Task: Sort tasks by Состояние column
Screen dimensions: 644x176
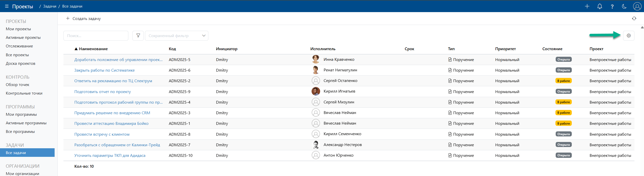Action: pos(552,49)
